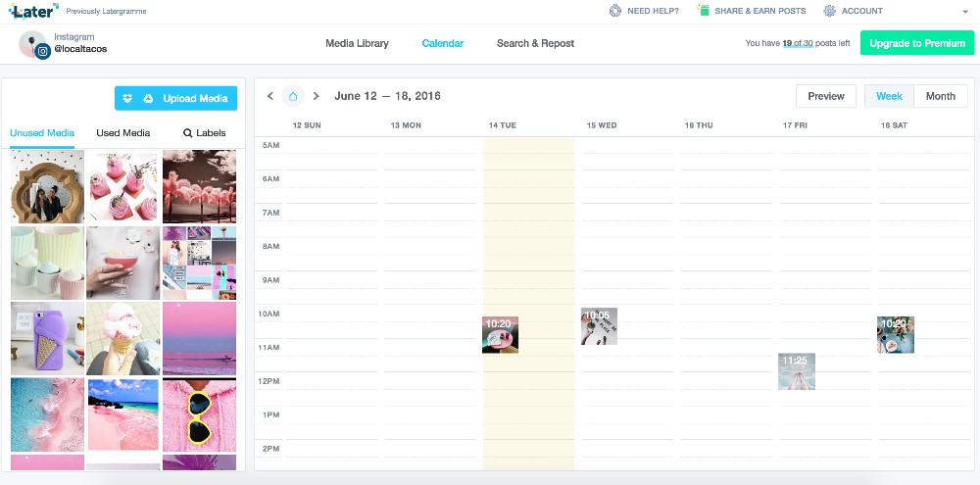The width and height of the screenshot is (980, 485).
Task: Click the SHARE & EARN POSTS link text
Action: (x=760, y=11)
